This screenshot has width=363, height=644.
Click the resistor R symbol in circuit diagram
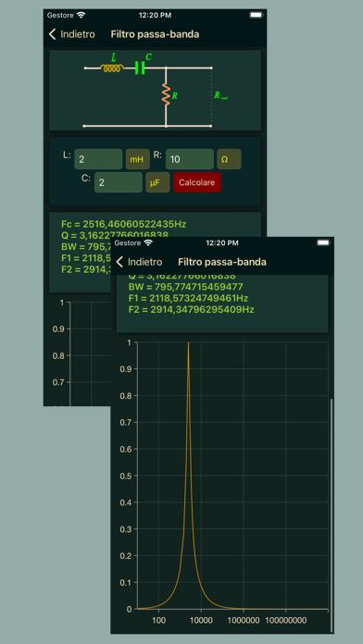pyautogui.click(x=166, y=94)
